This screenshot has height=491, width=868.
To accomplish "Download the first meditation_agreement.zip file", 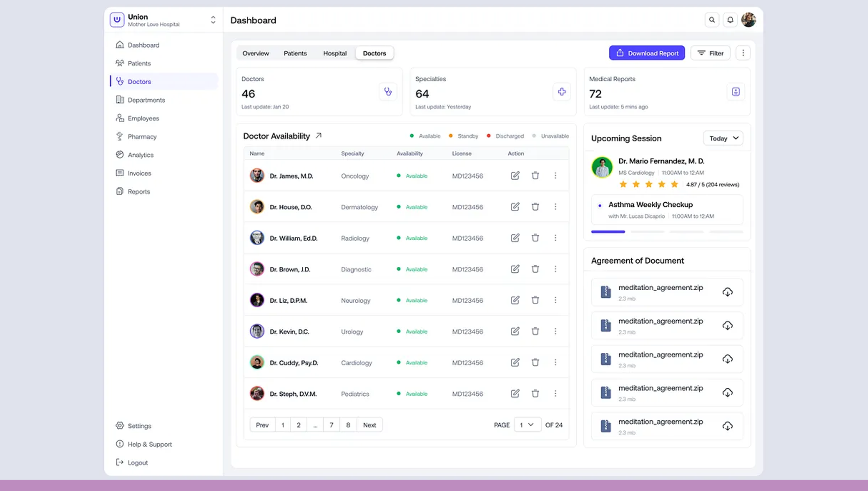I will (x=728, y=292).
